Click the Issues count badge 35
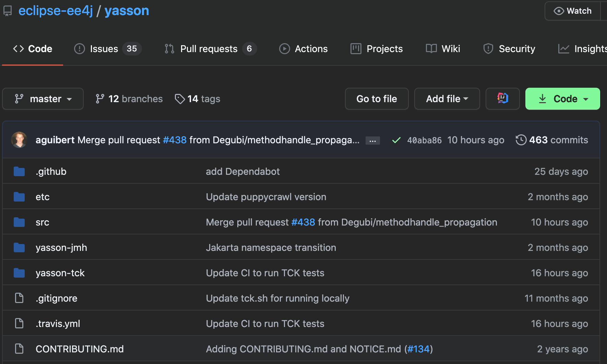Viewport: 607px width, 364px height. point(132,49)
